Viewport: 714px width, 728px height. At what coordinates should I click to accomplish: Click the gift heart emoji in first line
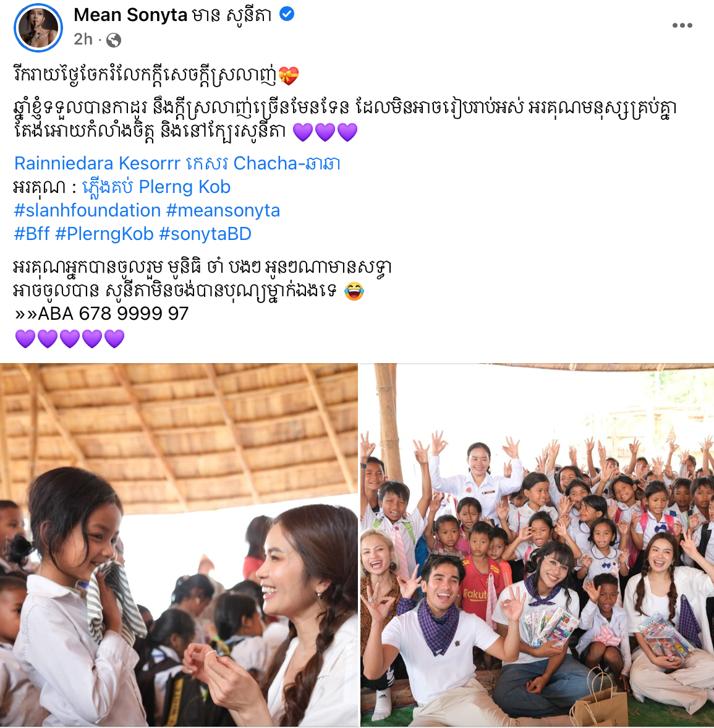tap(289, 75)
